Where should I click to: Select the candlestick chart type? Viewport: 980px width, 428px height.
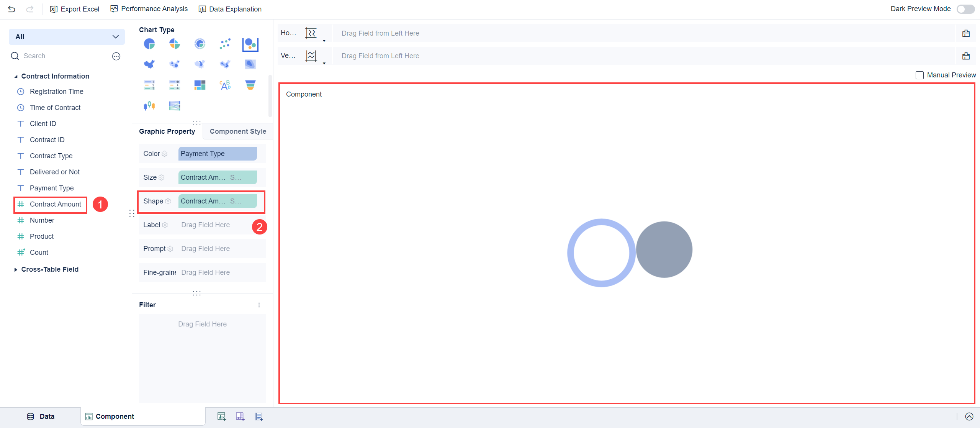pyautogui.click(x=149, y=105)
